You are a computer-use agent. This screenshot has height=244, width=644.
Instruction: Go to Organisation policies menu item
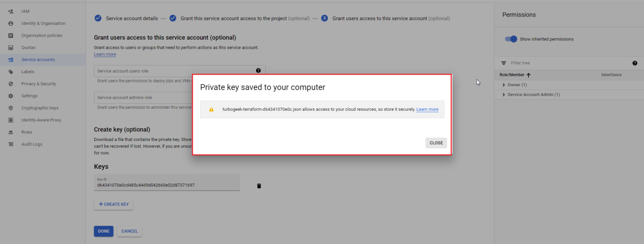tap(42, 36)
